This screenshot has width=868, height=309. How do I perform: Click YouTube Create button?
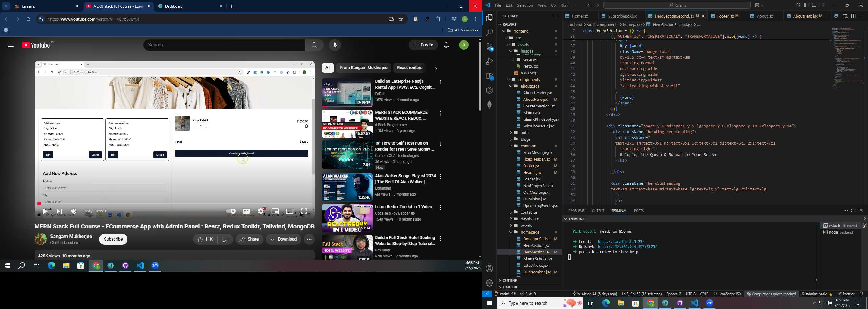click(x=423, y=45)
